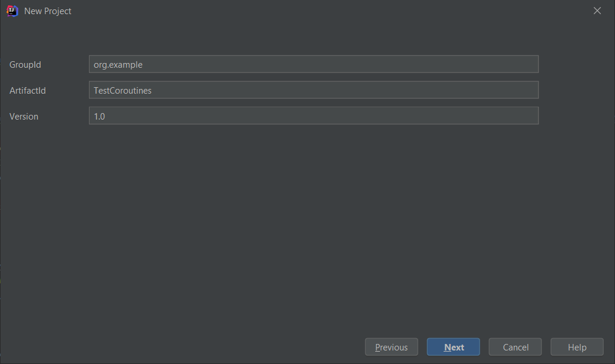Click blank bottom area left of Previous
615x364 pixels.
click(177, 348)
